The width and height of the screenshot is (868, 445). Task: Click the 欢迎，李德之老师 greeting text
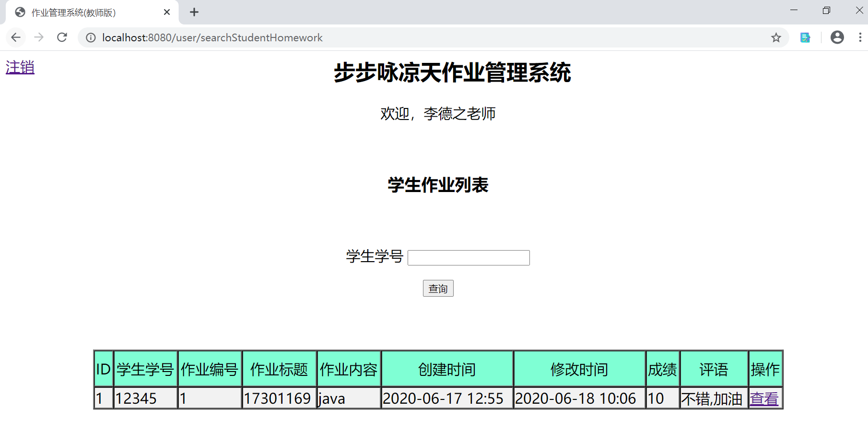(438, 114)
